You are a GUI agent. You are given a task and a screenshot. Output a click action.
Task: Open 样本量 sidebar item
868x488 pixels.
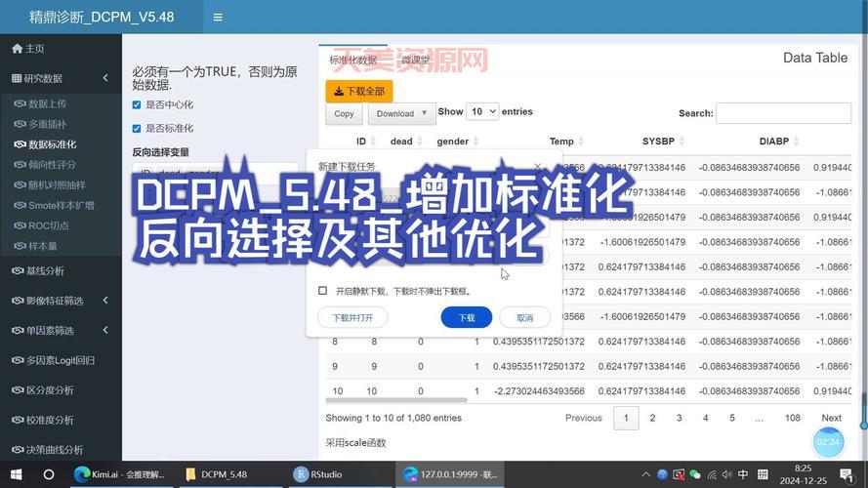(x=36, y=246)
